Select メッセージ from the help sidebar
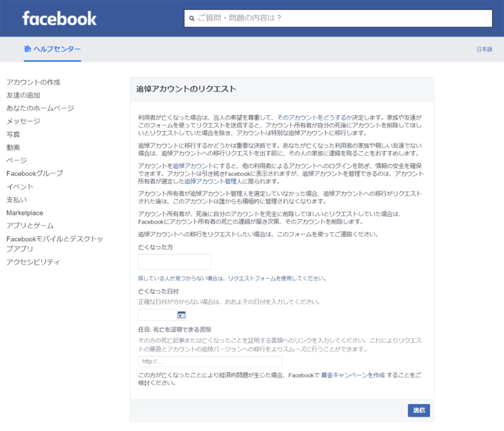 [x=23, y=121]
